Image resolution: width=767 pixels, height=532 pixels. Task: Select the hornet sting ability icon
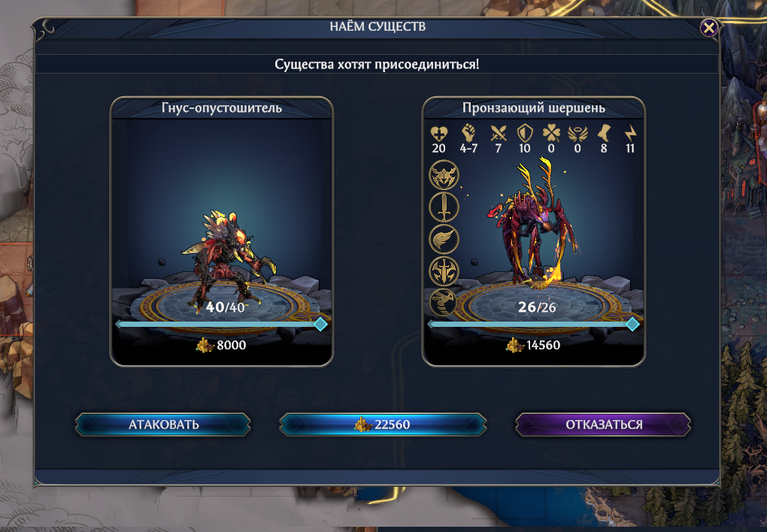click(443, 303)
